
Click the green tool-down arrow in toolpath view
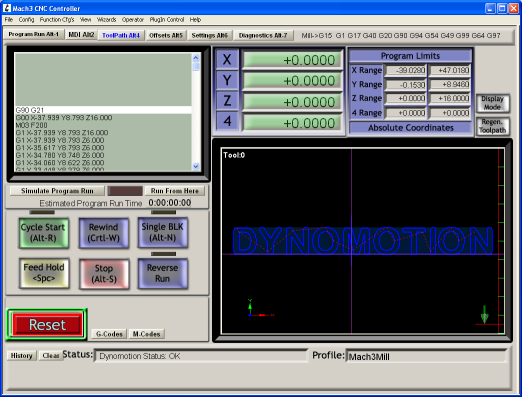pyautogui.click(x=484, y=315)
